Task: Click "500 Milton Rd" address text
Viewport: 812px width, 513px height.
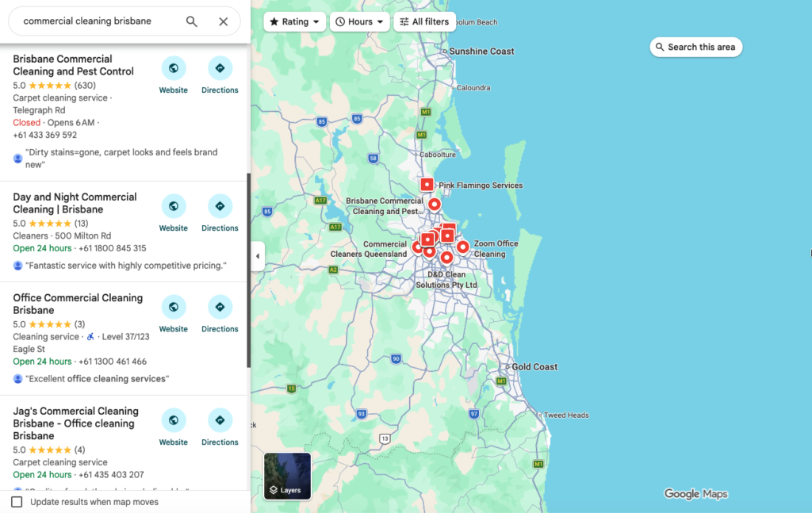Action: (82, 236)
